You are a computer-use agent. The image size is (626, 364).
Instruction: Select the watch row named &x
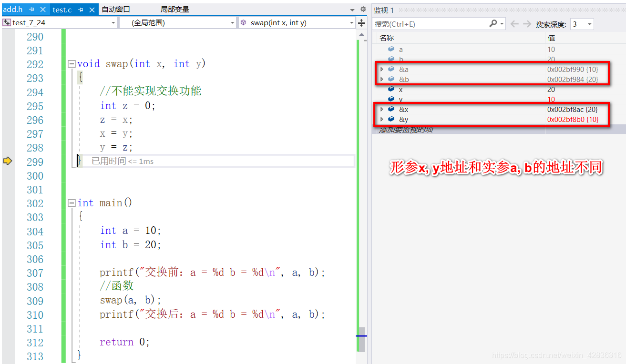[499, 110]
